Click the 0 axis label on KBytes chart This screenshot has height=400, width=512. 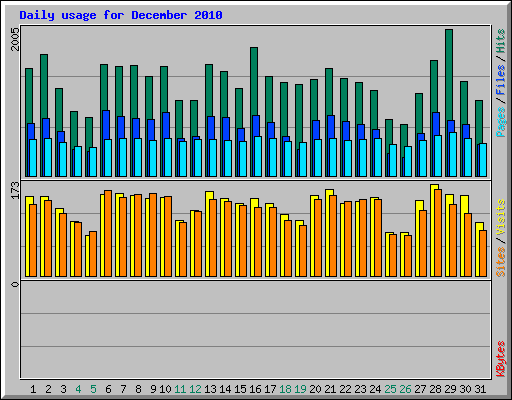point(15,284)
